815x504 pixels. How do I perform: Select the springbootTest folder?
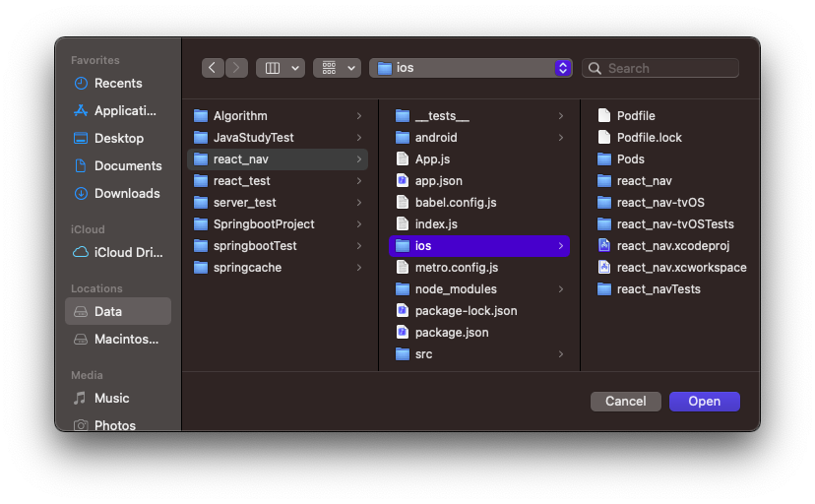278,246
